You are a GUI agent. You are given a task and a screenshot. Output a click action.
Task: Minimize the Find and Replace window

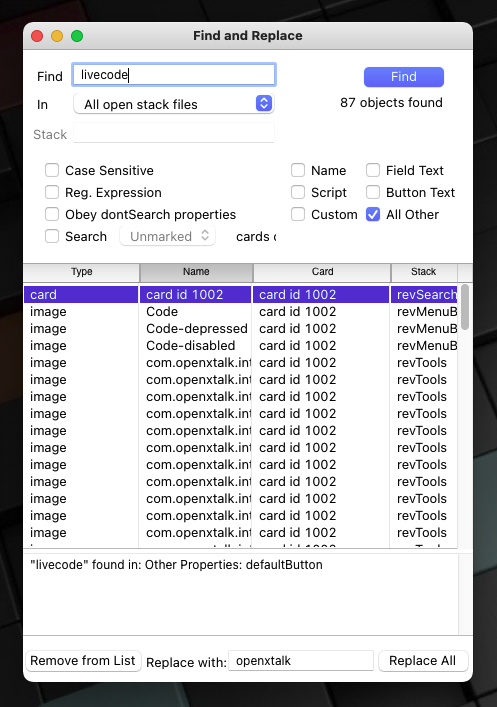(x=57, y=36)
